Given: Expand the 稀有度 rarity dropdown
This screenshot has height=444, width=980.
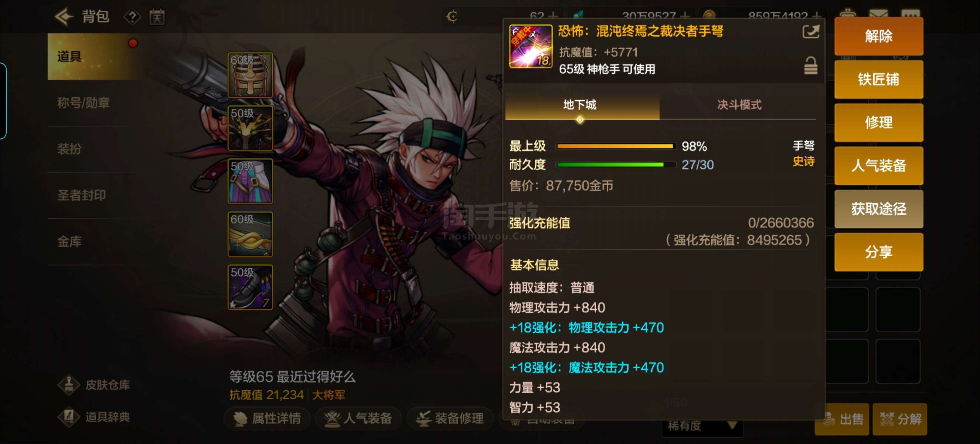Looking at the screenshot, I should (702, 426).
